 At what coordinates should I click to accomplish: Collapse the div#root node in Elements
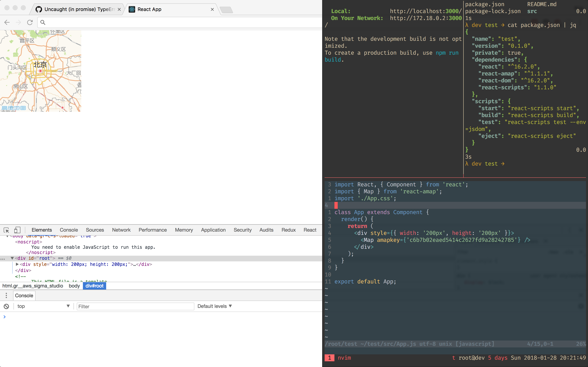point(12,258)
